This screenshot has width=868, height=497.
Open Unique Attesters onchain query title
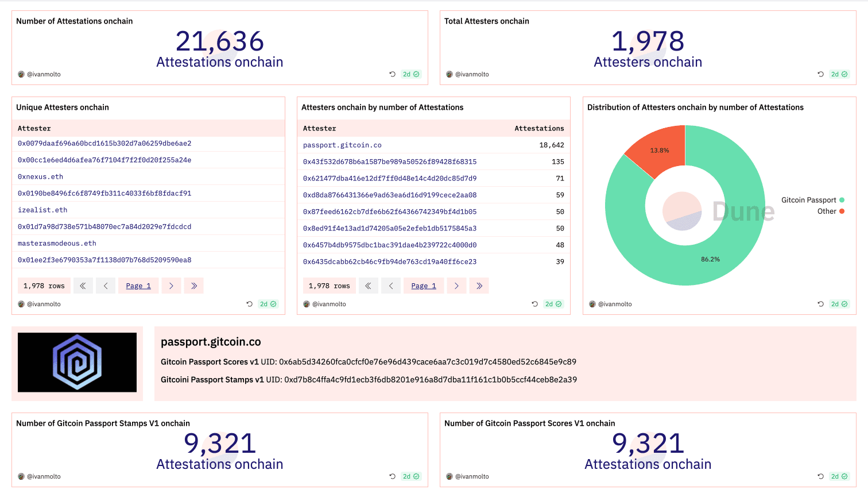click(63, 107)
